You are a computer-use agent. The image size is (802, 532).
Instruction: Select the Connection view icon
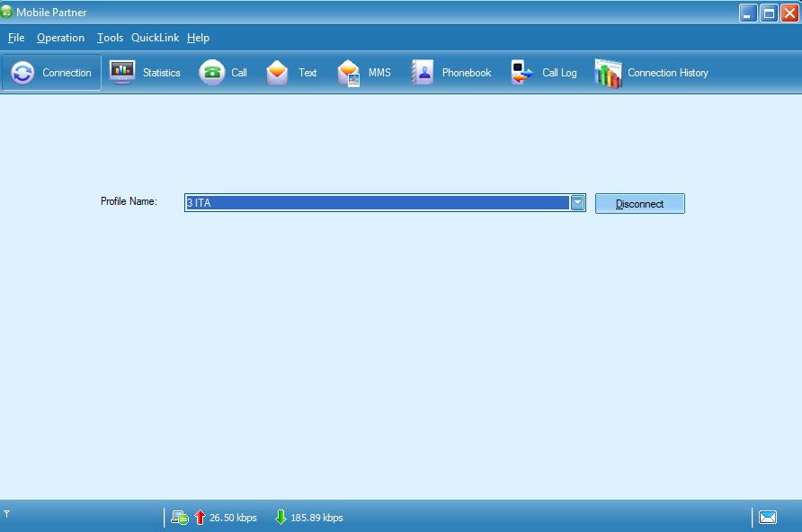pyautogui.click(x=21, y=72)
